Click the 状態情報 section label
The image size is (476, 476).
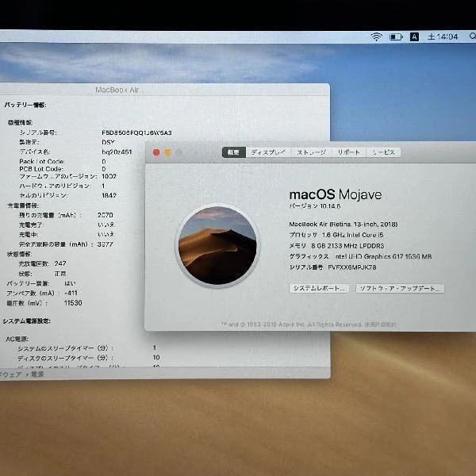click(x=19, y=254)
